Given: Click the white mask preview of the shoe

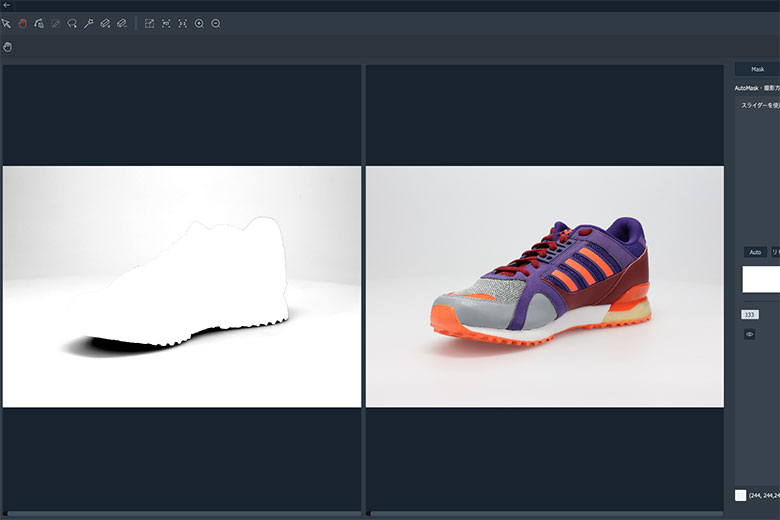Looking at the screenshot, I should coord(200,280).
